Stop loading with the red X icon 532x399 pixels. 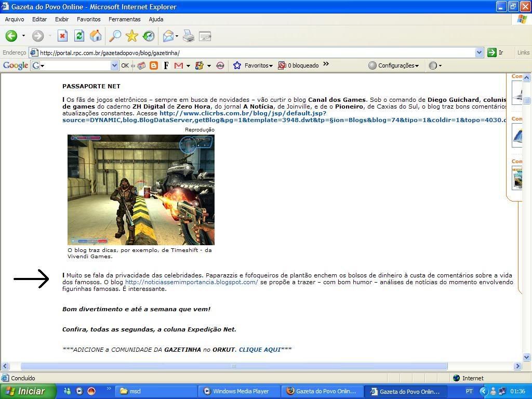pos(62,36)
